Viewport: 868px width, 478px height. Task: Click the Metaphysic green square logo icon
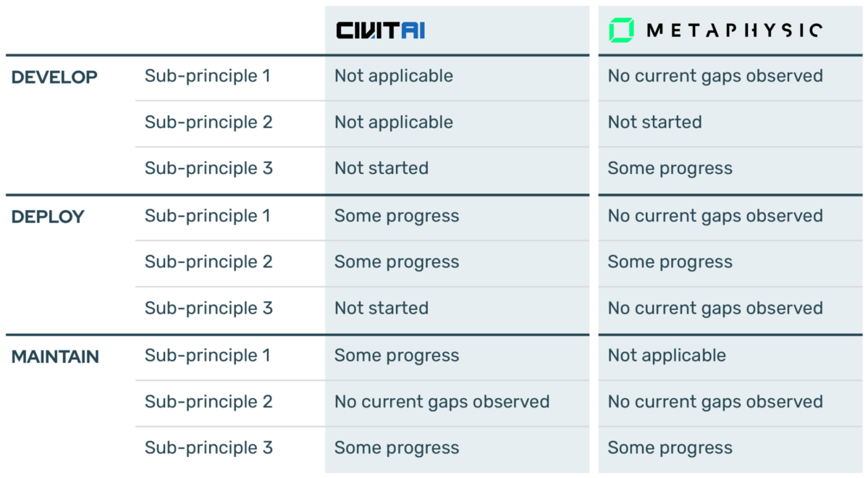click(621, 30)
